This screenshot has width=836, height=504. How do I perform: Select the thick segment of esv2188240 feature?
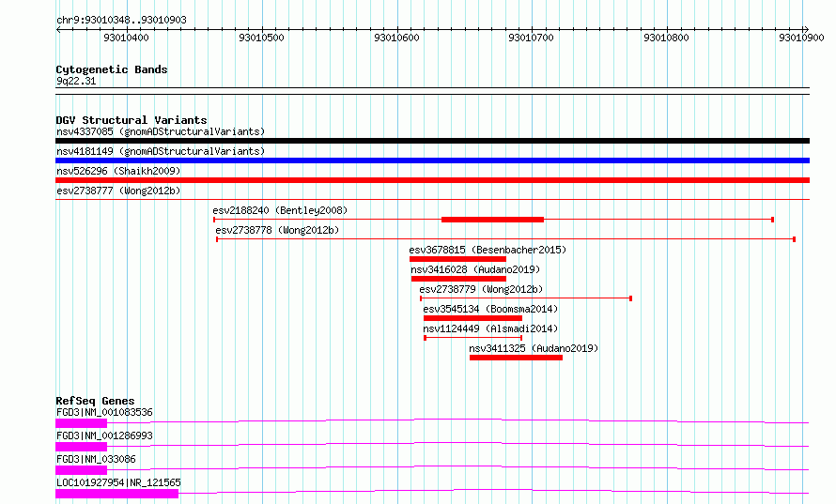point(492,220)
